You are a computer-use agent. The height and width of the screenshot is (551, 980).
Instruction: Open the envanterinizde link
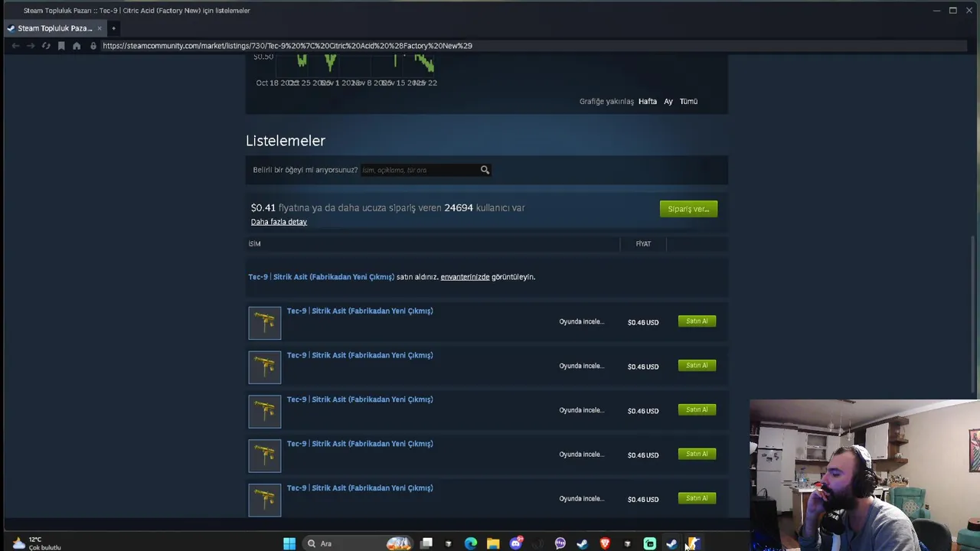click(465, 277)
